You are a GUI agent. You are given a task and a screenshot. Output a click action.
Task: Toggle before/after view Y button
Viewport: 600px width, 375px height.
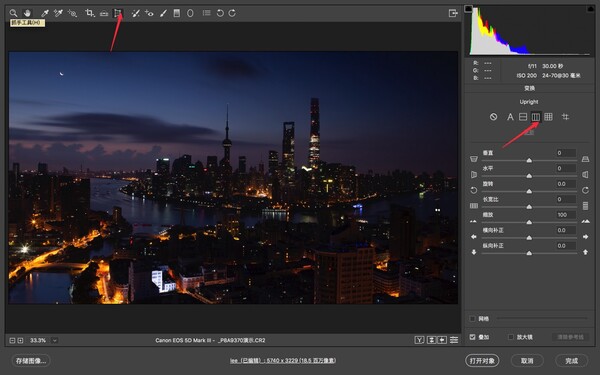pos(419,340)
